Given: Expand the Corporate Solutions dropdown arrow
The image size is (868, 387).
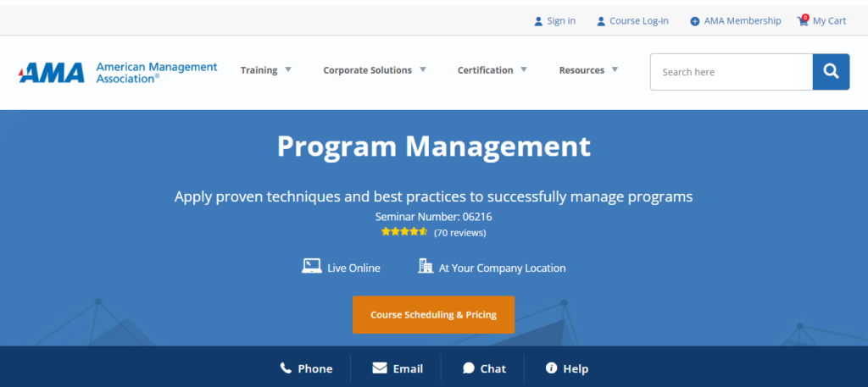Looking at the screenshot, I should click(422, 69).
